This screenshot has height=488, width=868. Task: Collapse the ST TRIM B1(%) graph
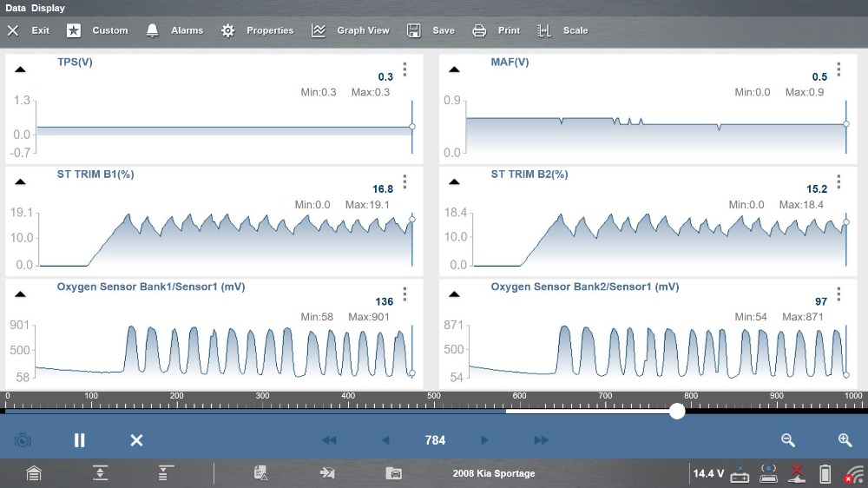(x=20, y=182)
